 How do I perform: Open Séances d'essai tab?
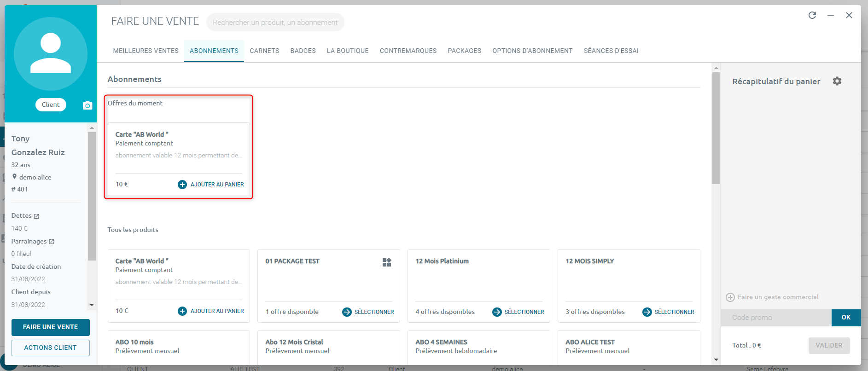click(x=611, y=51)
